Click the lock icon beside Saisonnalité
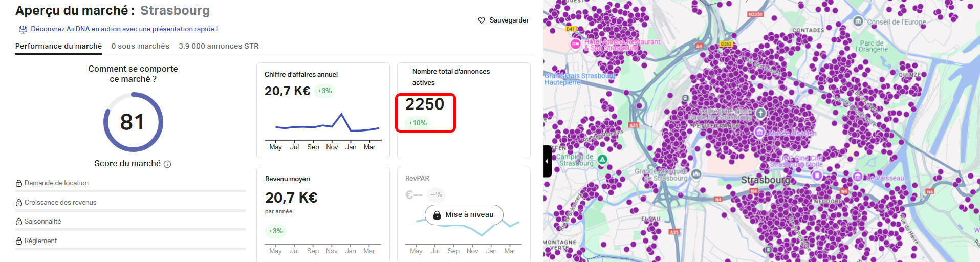The image size is (980, 262). pos(19,222)
